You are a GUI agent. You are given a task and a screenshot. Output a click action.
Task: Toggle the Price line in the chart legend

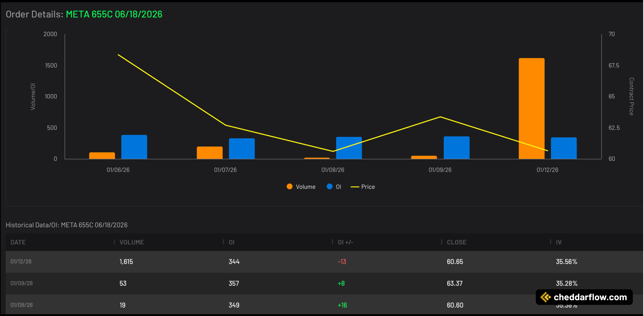(363, 187)
